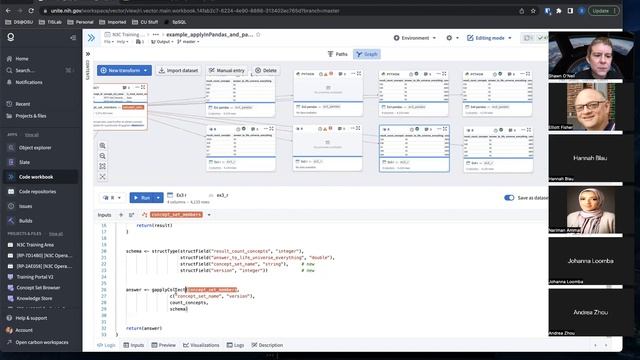Click Import dataset button
640x360 pixels.
[178, 71]
